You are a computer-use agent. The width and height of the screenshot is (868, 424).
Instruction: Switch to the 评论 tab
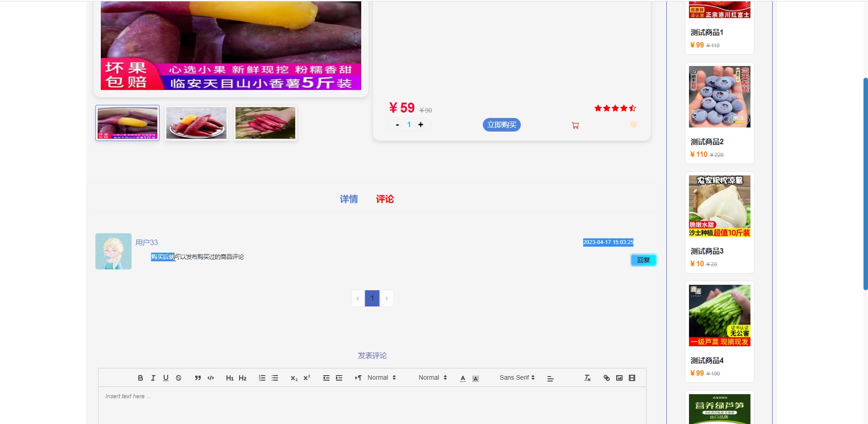[x=385, y=199]
